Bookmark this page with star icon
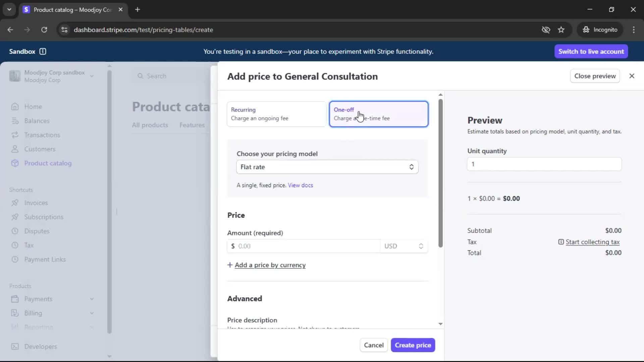Image resolution: width=644 pixels, height=362 pixels. coord(561,30)
